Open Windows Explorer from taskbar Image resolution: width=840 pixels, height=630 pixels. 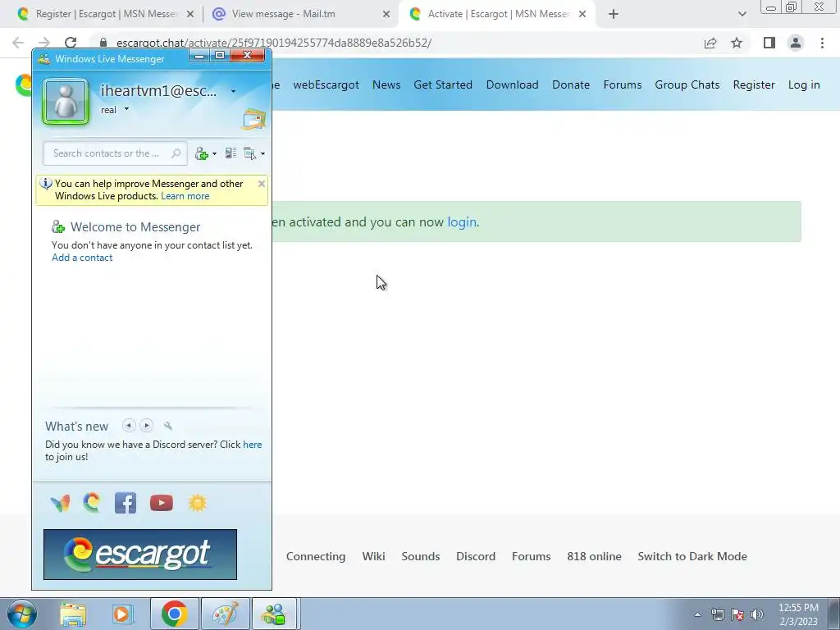click(x=73, y=614)
